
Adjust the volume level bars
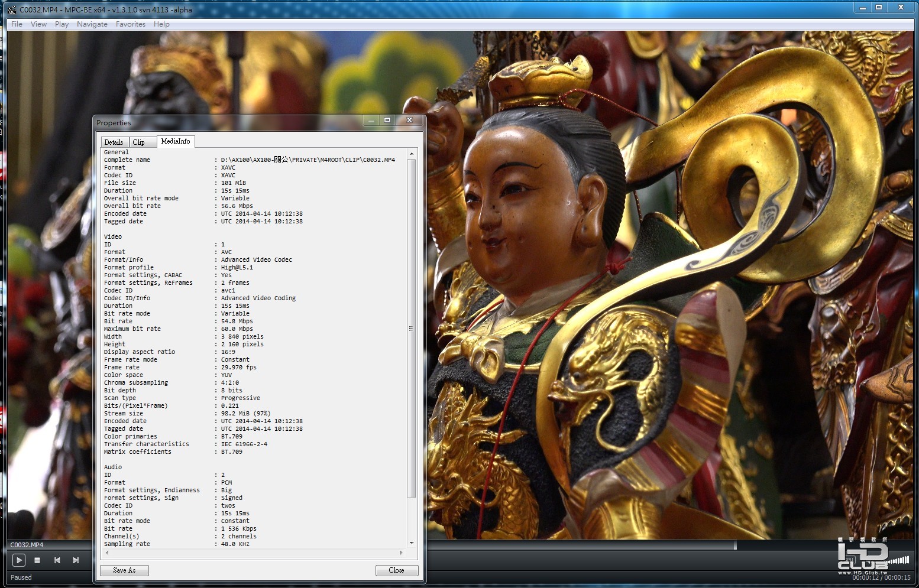pos(898,560)
